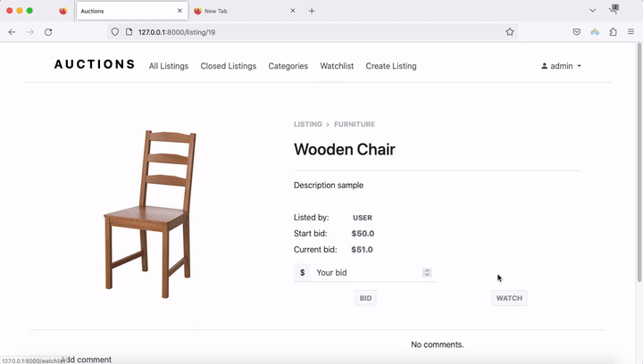Image resolution: width=643 pixels, height=364 pixels.
Task: Open Create Listing page
Action: pos(391,66)
